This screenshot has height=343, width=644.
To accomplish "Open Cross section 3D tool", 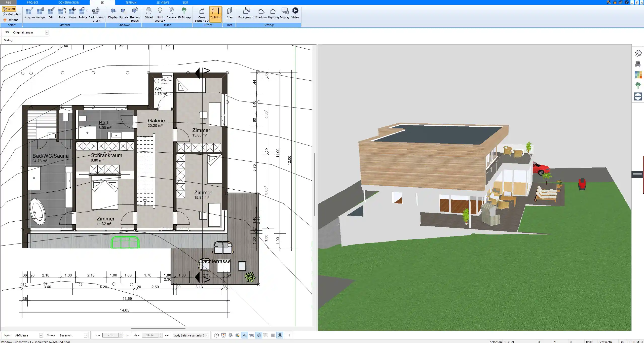I will (x=202, y=15).
